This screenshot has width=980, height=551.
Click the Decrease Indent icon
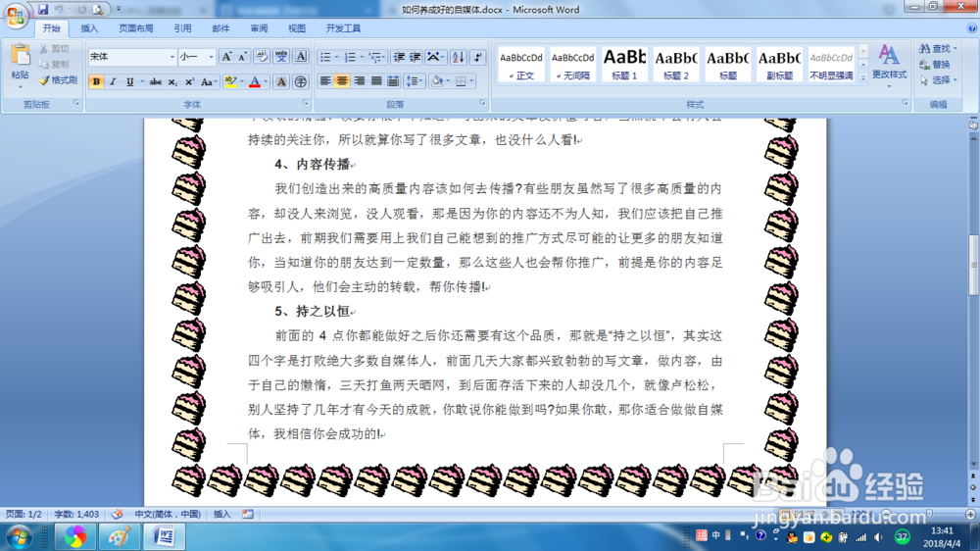pos(399,57)
